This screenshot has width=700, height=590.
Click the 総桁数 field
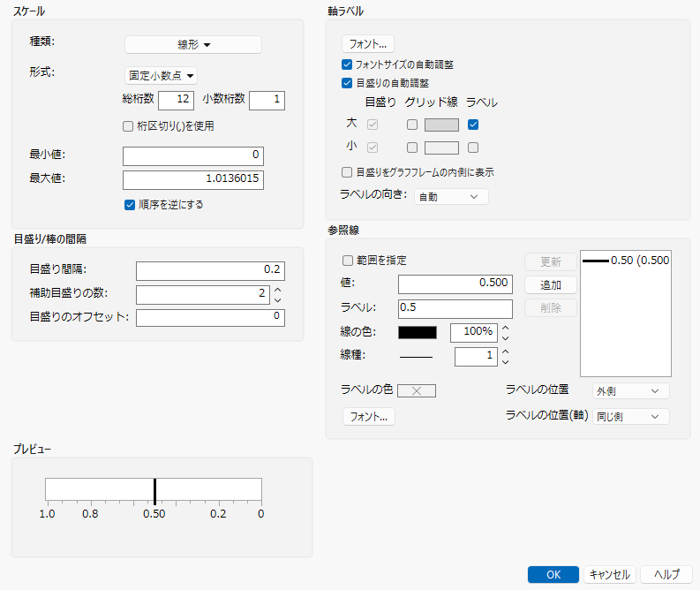click(x=176, y=100)
